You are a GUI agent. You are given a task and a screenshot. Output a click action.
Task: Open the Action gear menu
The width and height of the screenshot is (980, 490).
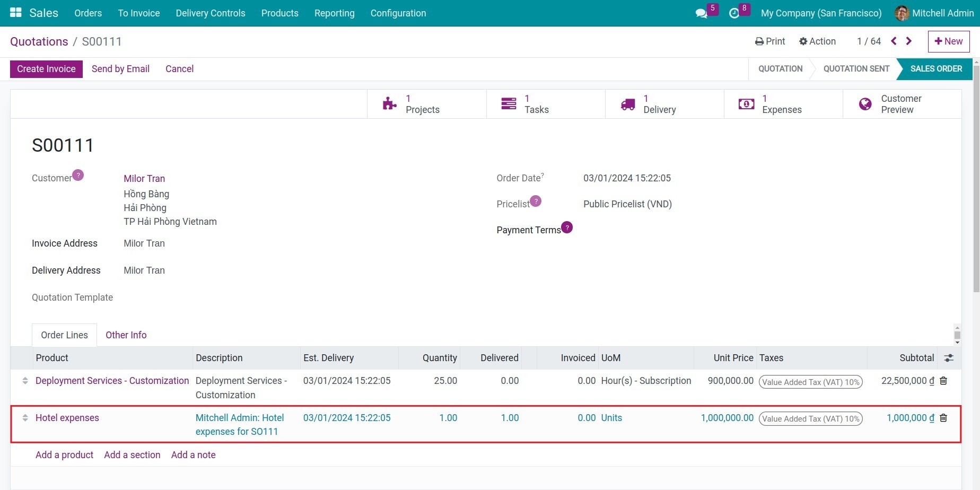tap(817, 41)
